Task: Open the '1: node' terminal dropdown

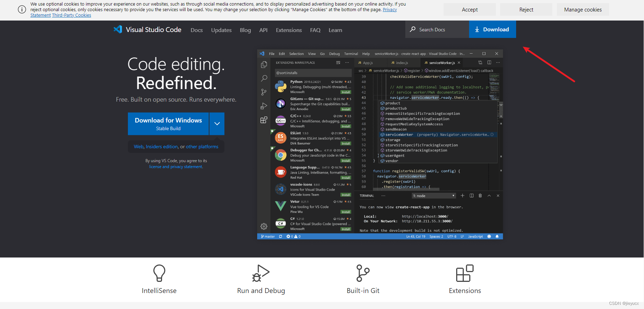Action: 434,196
